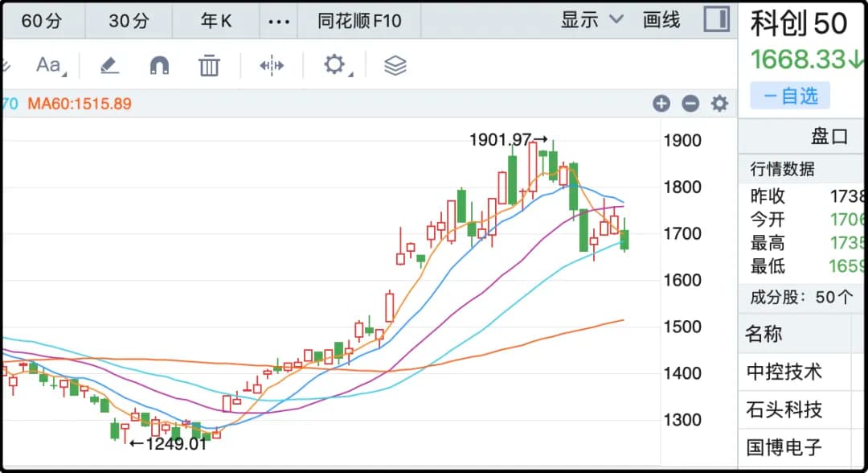Open the moving average settings gear
The image size is (868, 473).
point(719,103)
